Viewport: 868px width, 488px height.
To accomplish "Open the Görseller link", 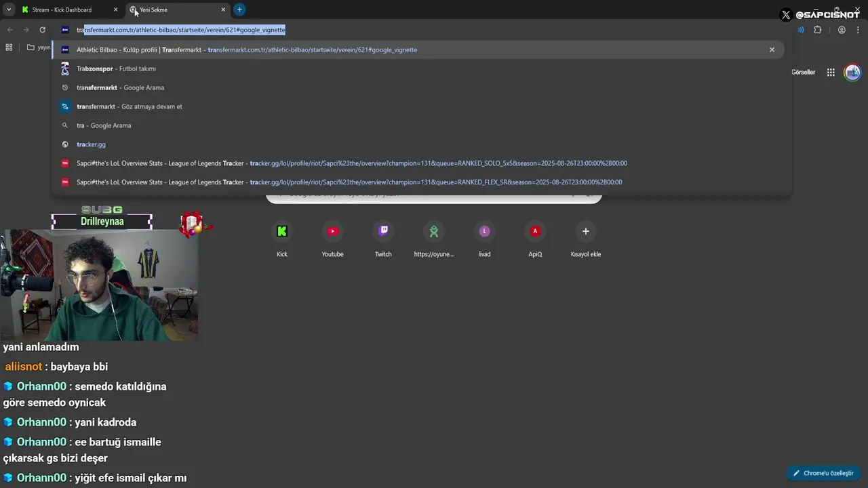I will point(803,73).
